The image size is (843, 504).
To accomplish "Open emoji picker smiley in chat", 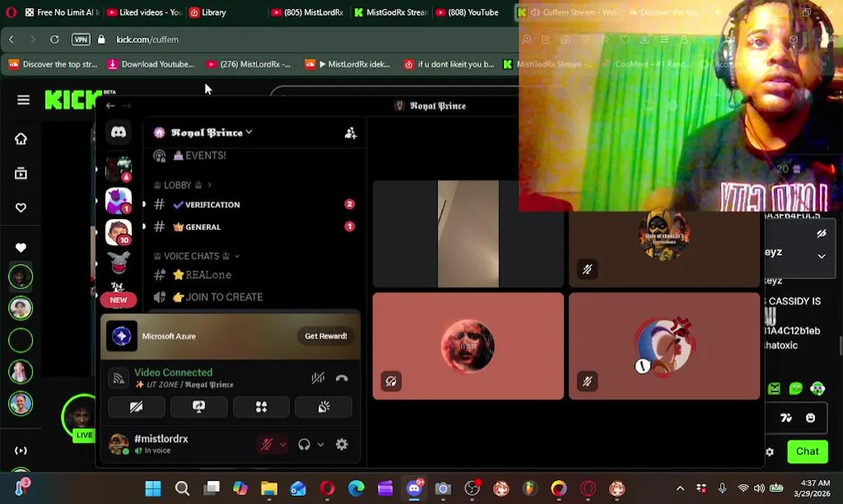I will coord(810,418).
